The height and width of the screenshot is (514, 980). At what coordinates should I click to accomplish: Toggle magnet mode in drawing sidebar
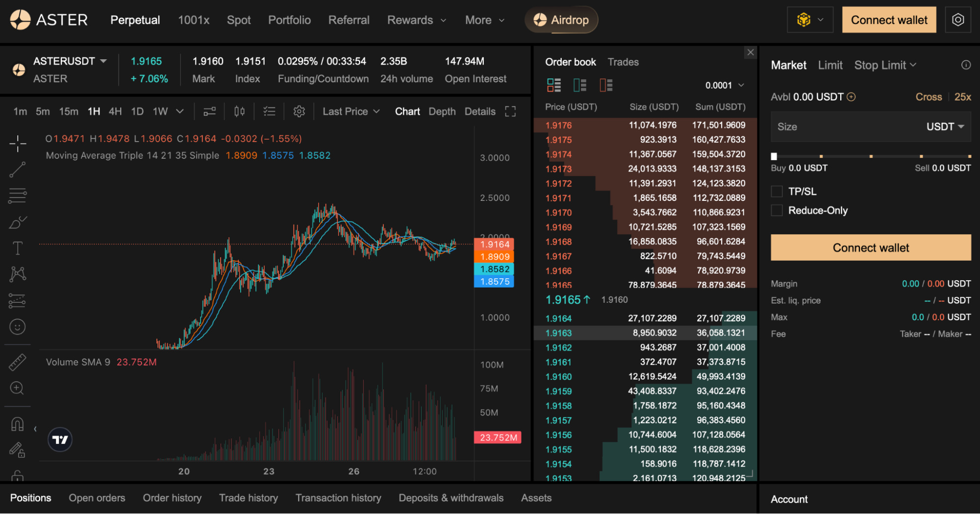pos(18,424)
